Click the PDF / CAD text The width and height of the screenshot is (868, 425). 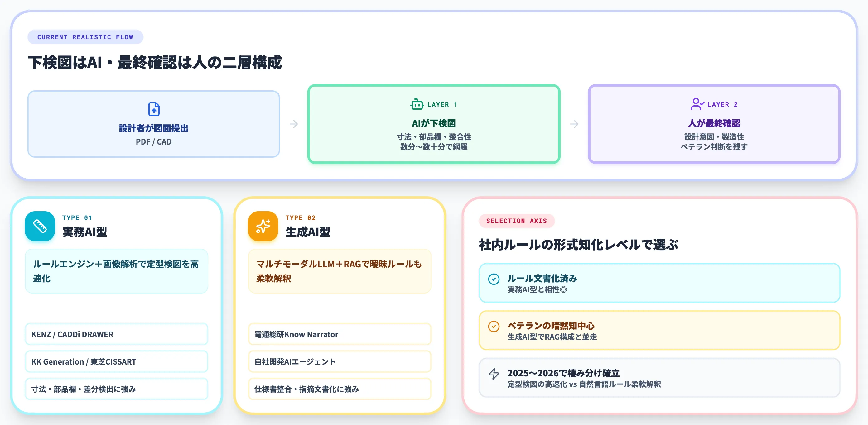coord(154,142)
